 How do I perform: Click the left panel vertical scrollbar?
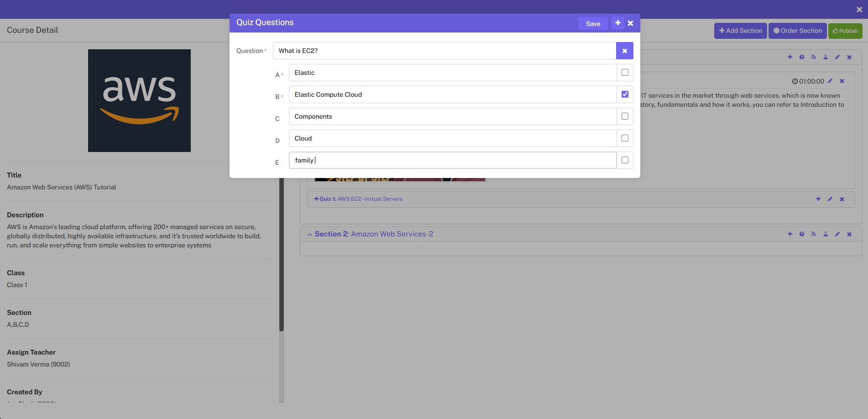point(282,256)
